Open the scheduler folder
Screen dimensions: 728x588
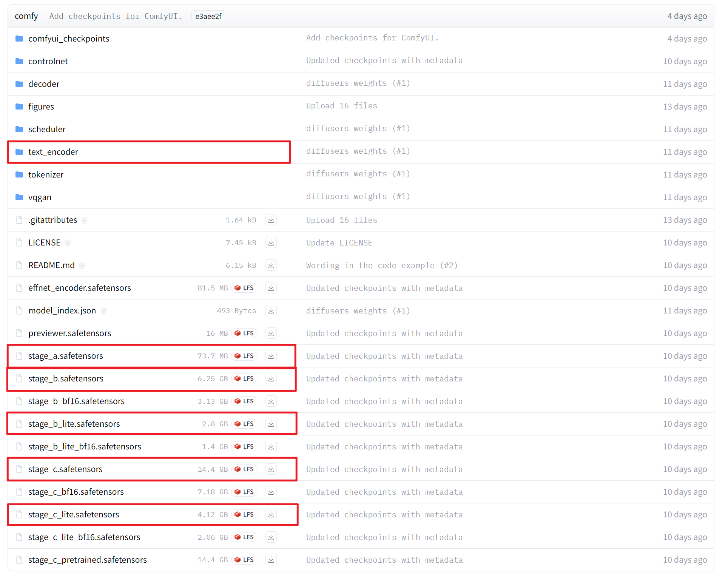[x=47, y=129]
